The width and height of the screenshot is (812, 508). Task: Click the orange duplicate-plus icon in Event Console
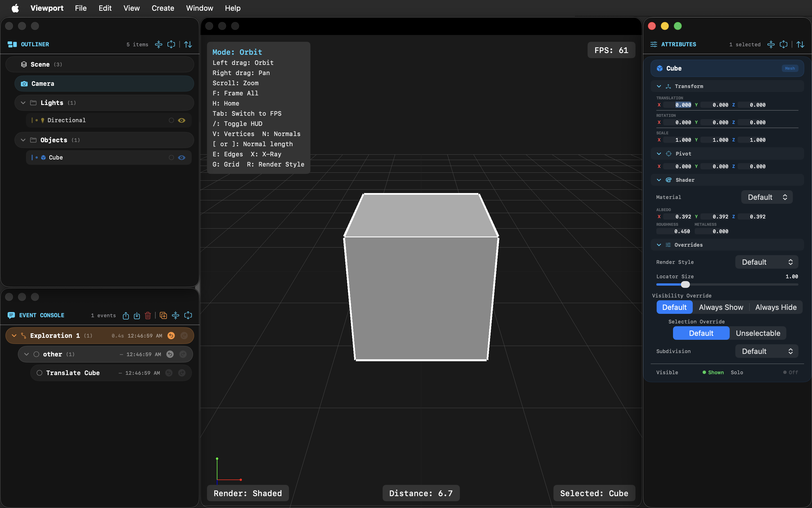(x=164, y=316)
